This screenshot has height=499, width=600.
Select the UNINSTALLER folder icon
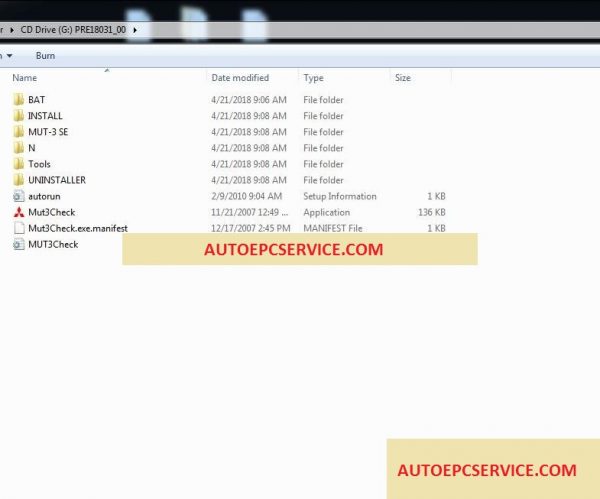18,180
